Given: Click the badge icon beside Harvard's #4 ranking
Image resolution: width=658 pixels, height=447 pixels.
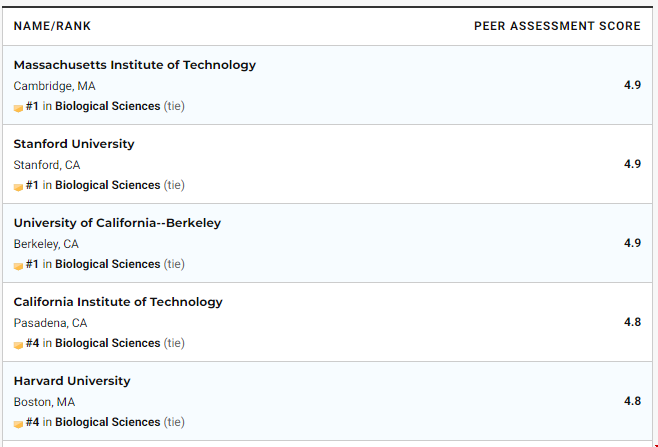Looking at the screenshot, I should [x=18, y=424].
